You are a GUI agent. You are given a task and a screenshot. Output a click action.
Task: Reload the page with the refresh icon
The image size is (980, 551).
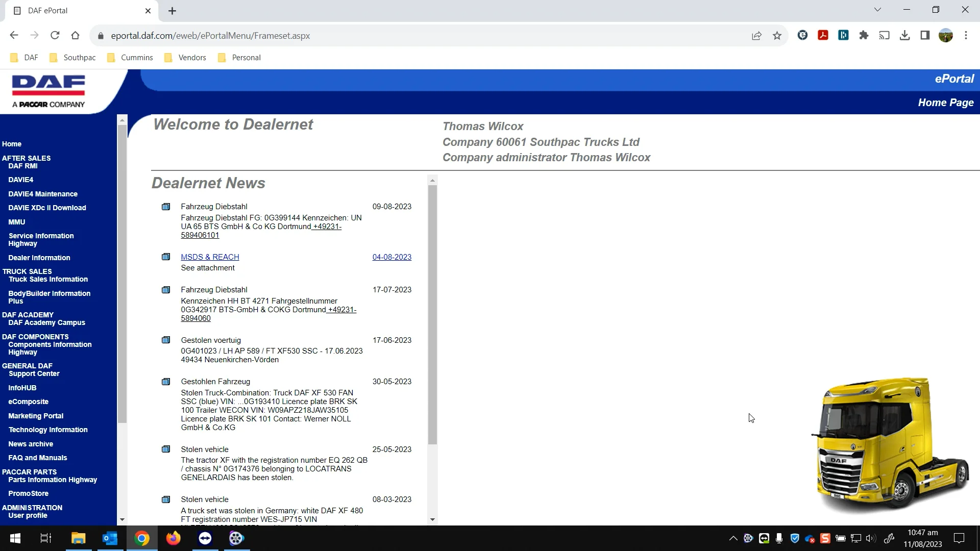click(55, 36)
